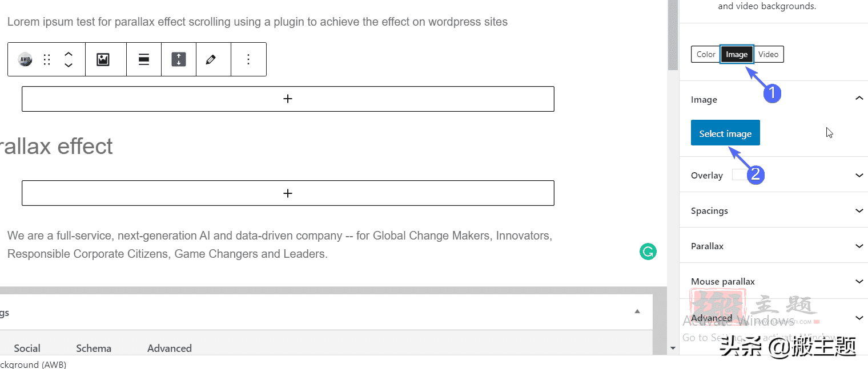868x369 pixels.
Task: Select the Video background type
Action: pos(768,54)
